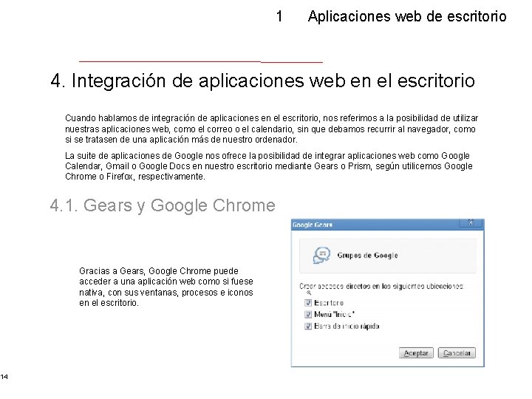
Task: Toggle the Menú "Inicio" checkbox
Action: pyautogui.click(x=308, y=315)
